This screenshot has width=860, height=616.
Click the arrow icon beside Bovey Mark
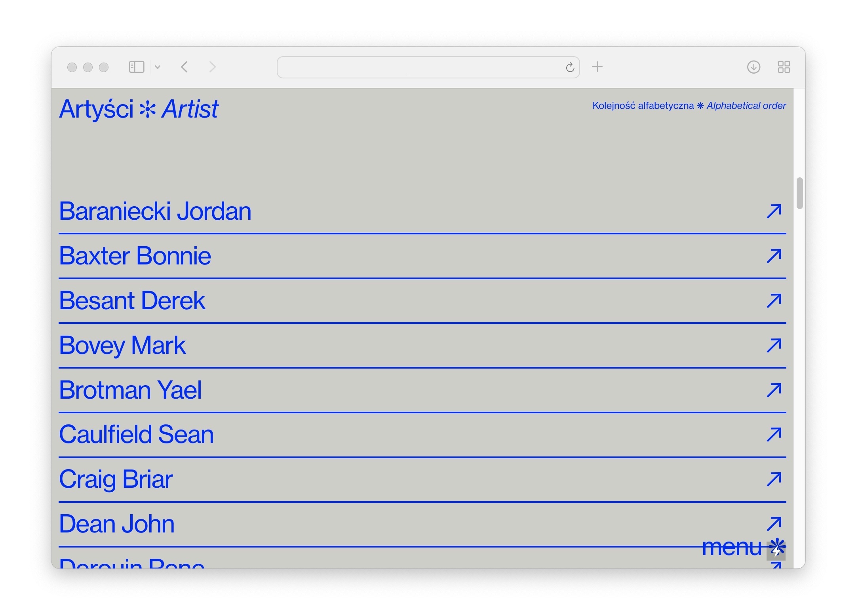point(774,345)
